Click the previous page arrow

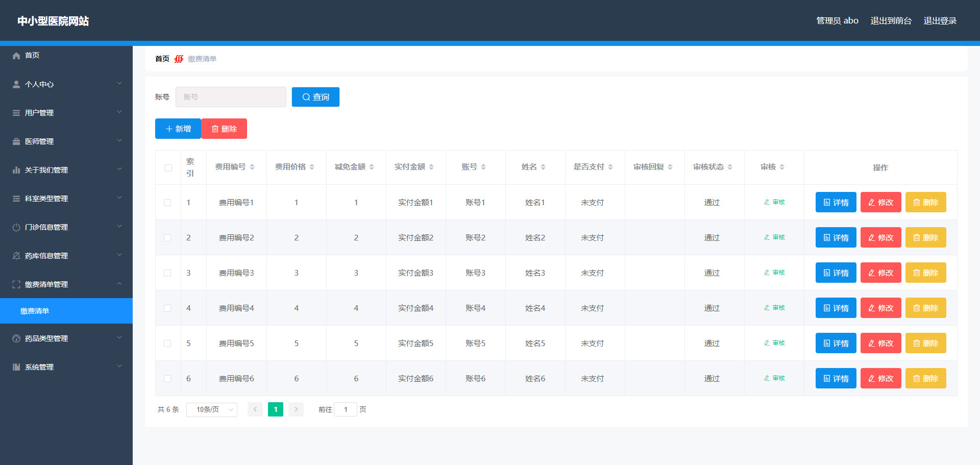click(x=255, y=409)
